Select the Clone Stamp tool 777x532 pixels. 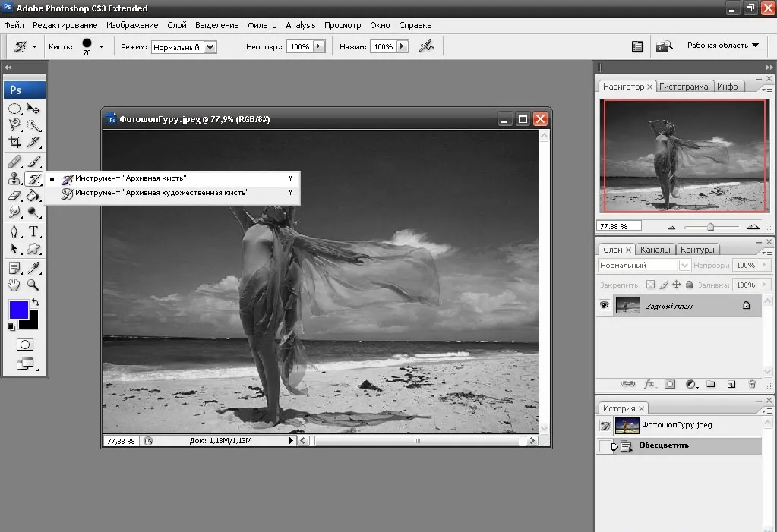click(x=14, y=179)
